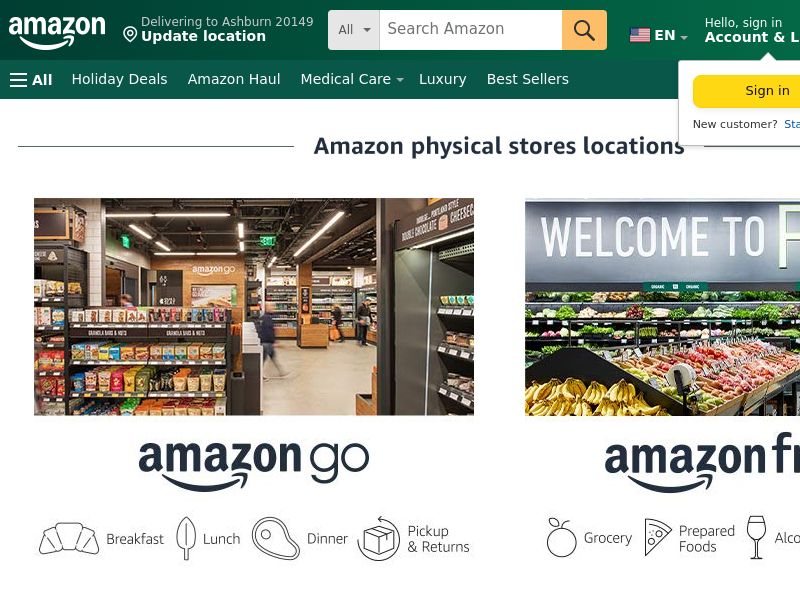
Task: Click the Dinner steak icon
Action: point(276,538)
